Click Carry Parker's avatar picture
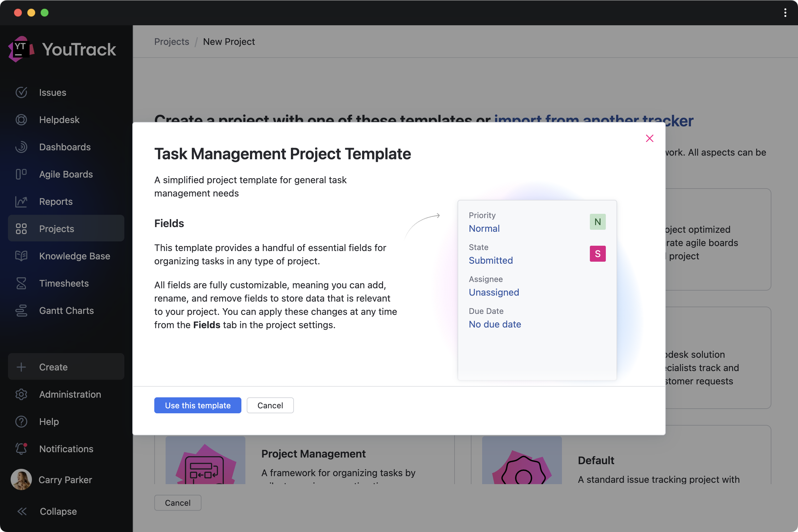The image size is (798, 532). point(21,479)
